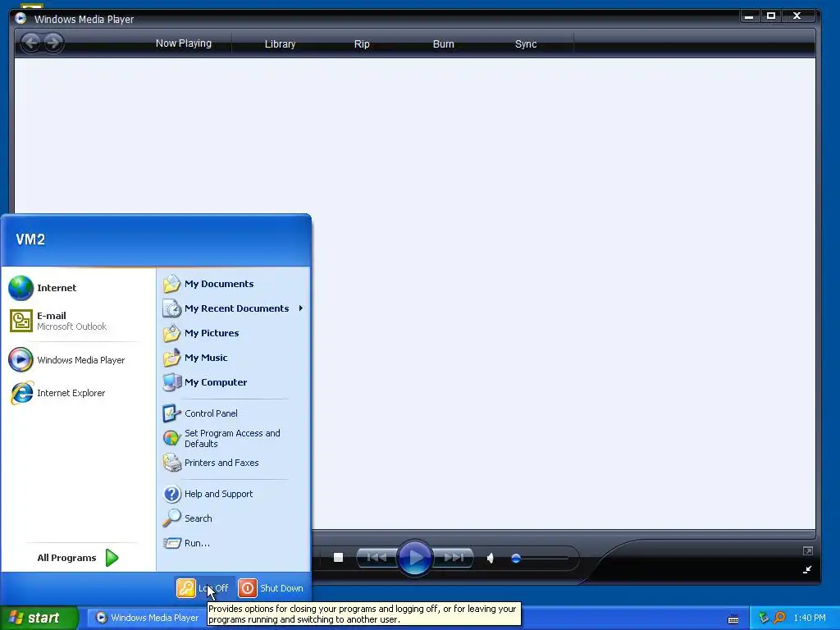This screenshot has height=630, width=840.
Task: Switch to Now Playing tab
Action: [183, 43]
